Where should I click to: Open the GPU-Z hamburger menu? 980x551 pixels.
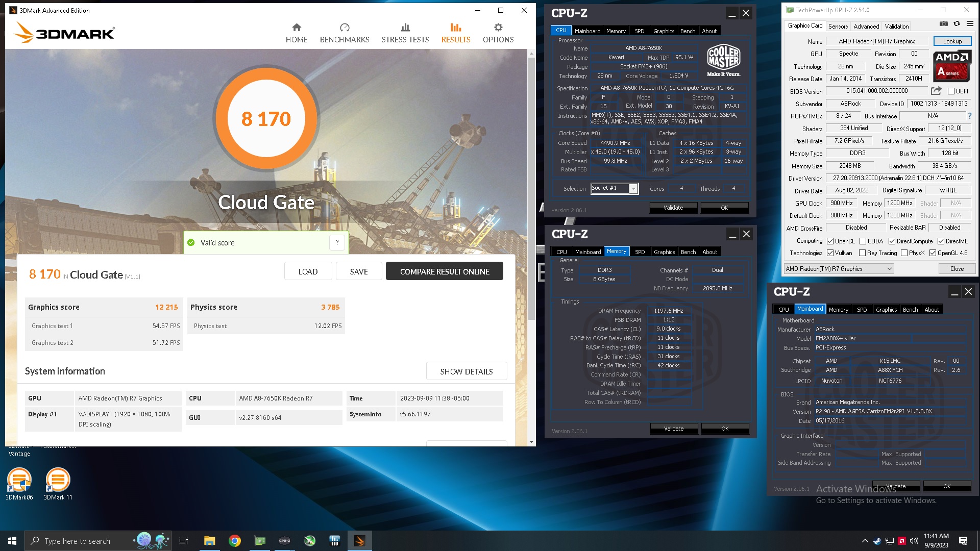pos(970,23)
